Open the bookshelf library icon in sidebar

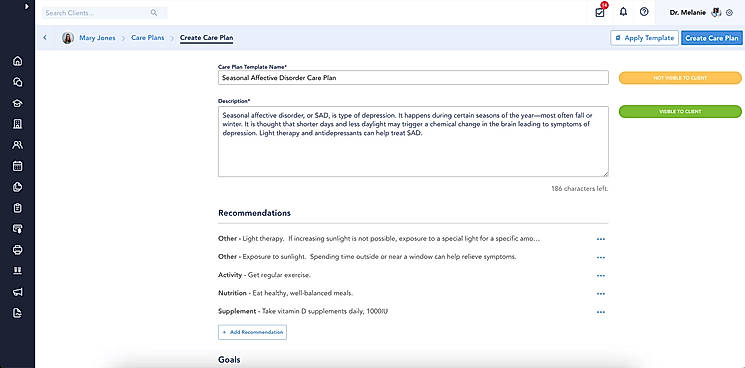coord(18,271)
